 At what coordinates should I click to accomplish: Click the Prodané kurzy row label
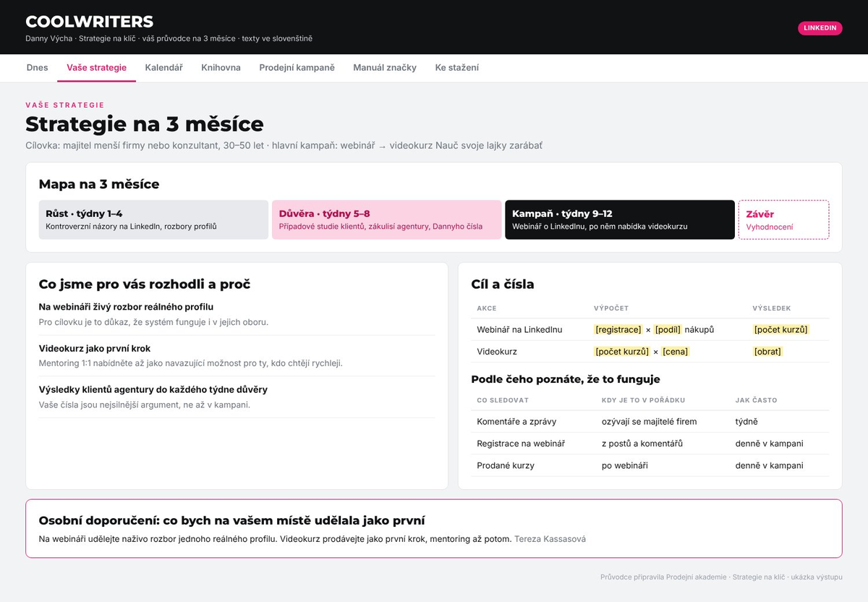(x=506, y=465)
